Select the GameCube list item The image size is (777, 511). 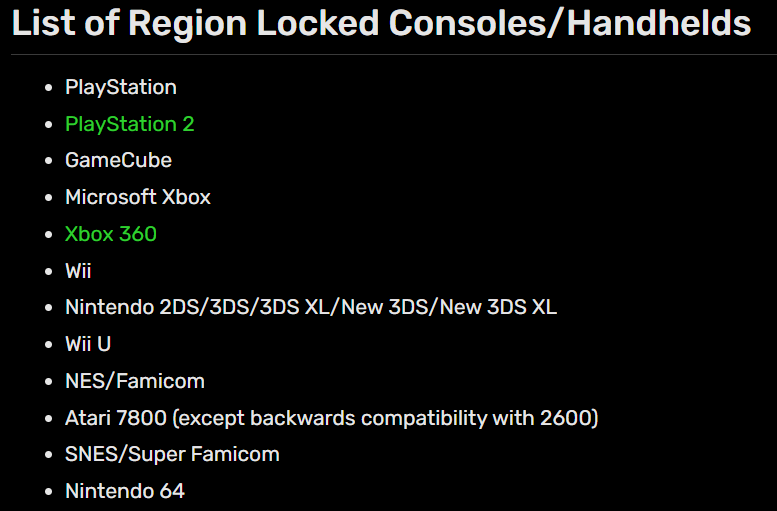(x=118, y=160)
